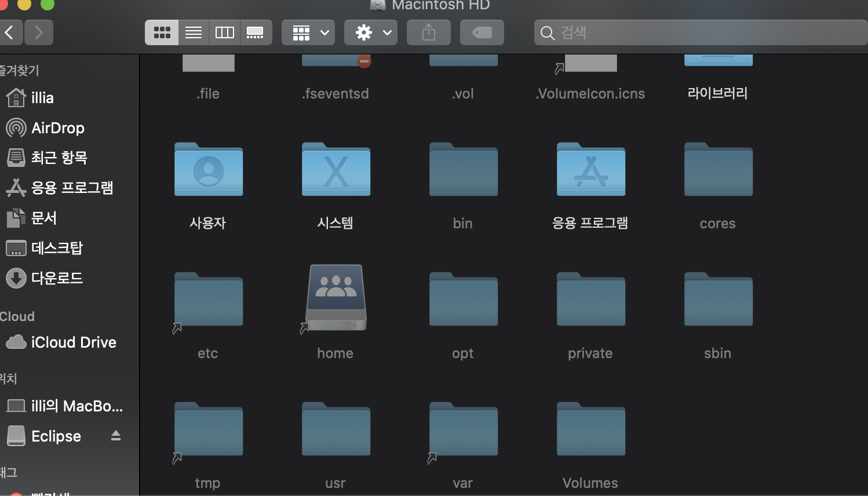Select the 사용자 folder icon

(x=209, y=169)
